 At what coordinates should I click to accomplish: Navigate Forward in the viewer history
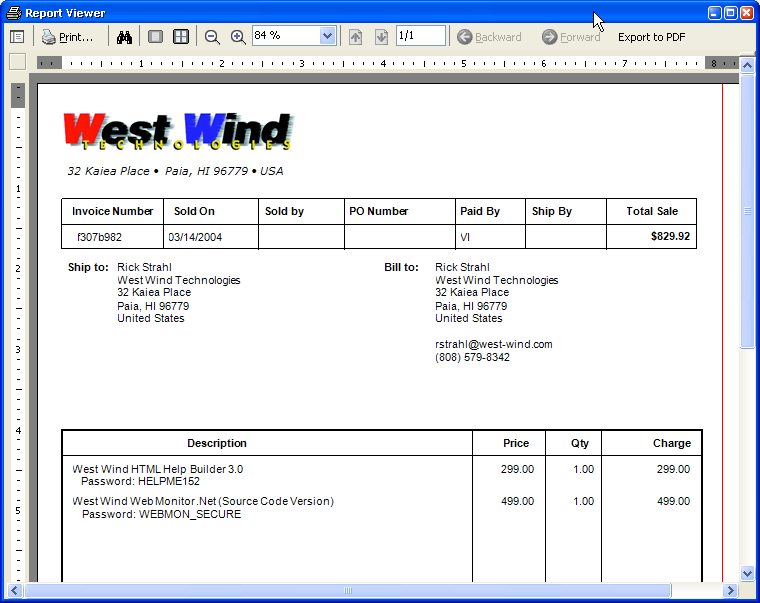[x=571, y=37]
